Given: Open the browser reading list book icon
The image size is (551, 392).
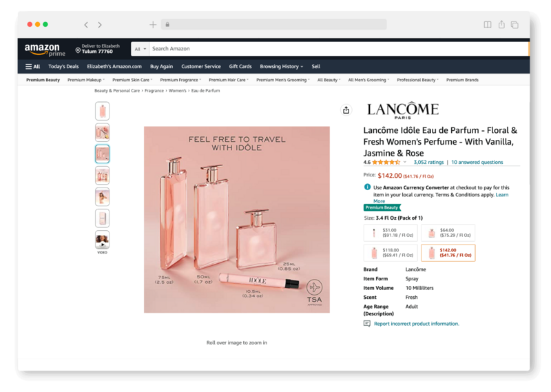Looking at the screenshot, I should tap(488, 25).
